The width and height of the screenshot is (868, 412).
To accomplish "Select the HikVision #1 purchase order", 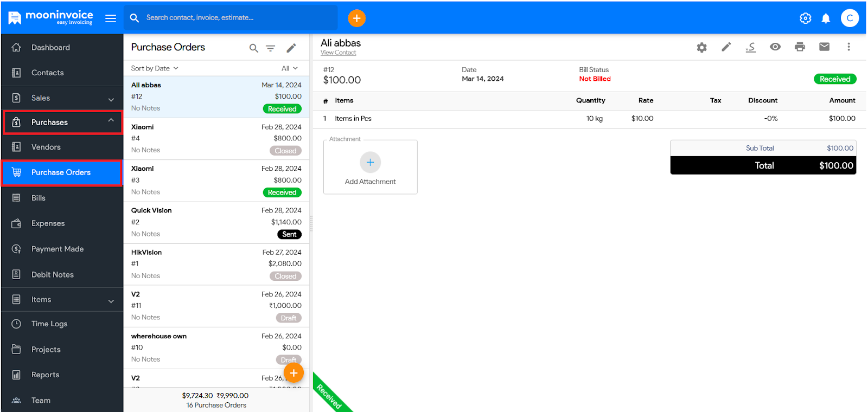I will [x=216, y=264].
